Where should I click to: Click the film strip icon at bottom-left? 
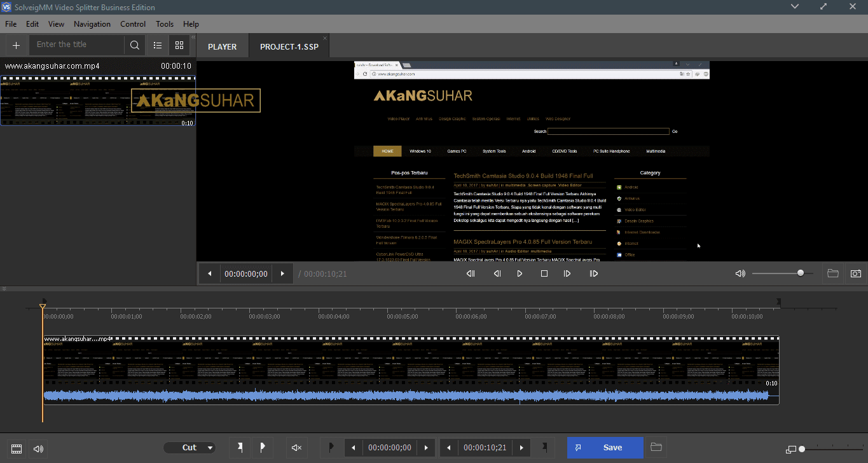16,448
